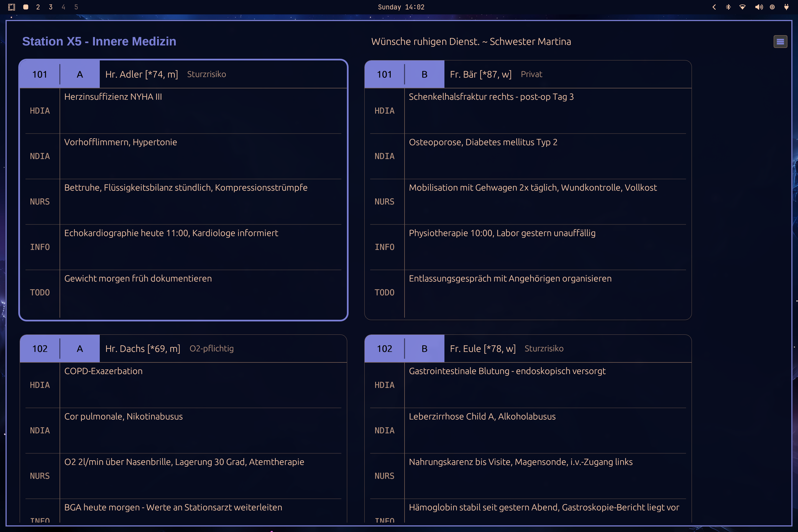Image resolution: width=798 pixels, height=532 pixels.
Task: Click the HDIA label on Hr. Adler's card
Action: 40,111
